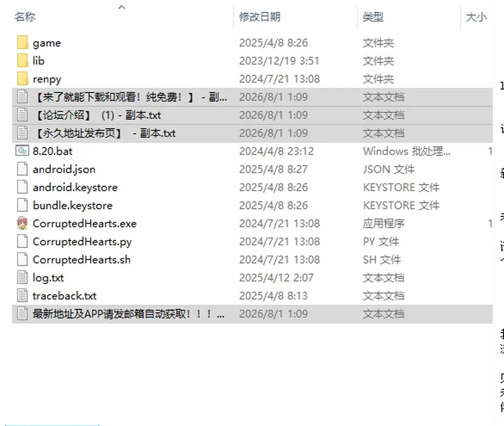The width and height of the screenshot is (504, 426).
Task: Sort by 名称 column header
Action: click(x=25, y=17)
